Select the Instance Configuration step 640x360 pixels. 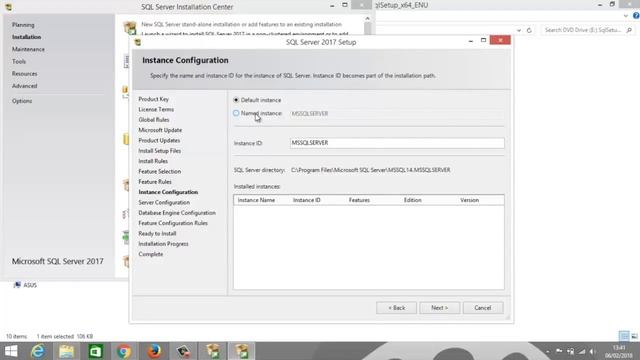[x=168, y=192]
